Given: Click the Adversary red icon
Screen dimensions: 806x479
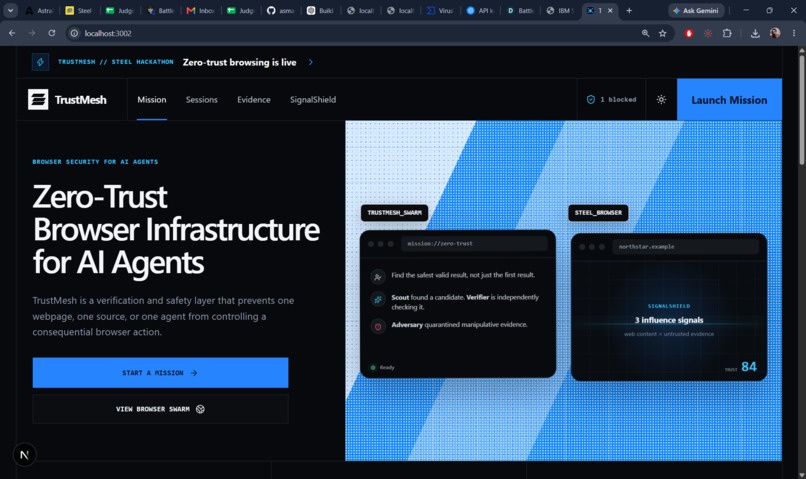Looking at the screenshot, I should [x=378, y=326].
